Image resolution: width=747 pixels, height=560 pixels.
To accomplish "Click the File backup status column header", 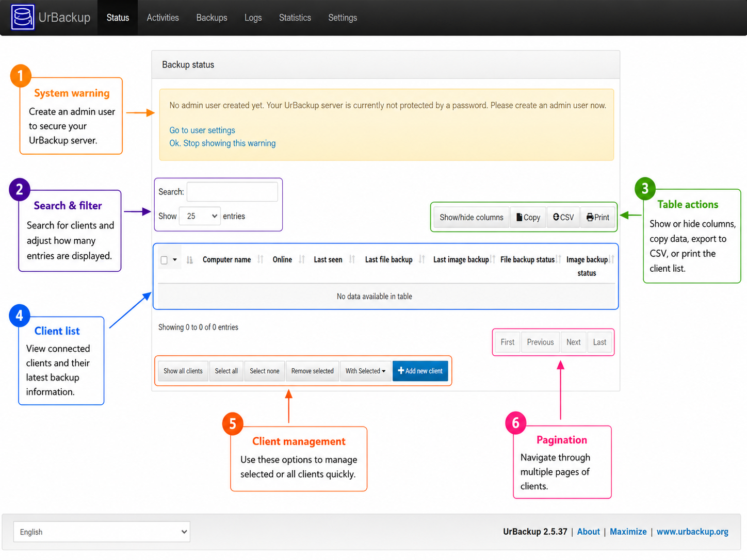I will click(527, 259).
